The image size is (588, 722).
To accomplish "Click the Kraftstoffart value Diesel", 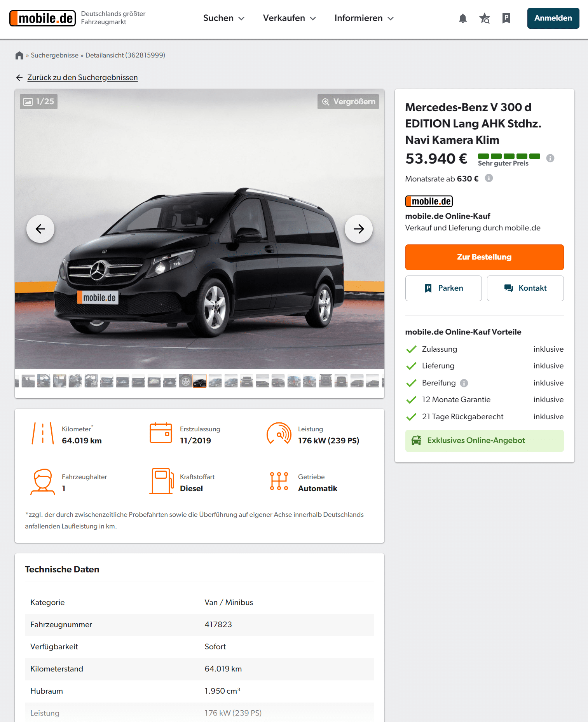I will click(x=191, y=488).
